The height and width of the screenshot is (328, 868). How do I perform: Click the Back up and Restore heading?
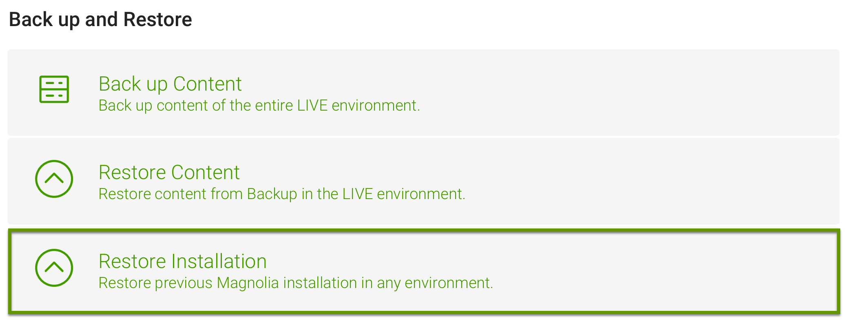tap(100, 20)
